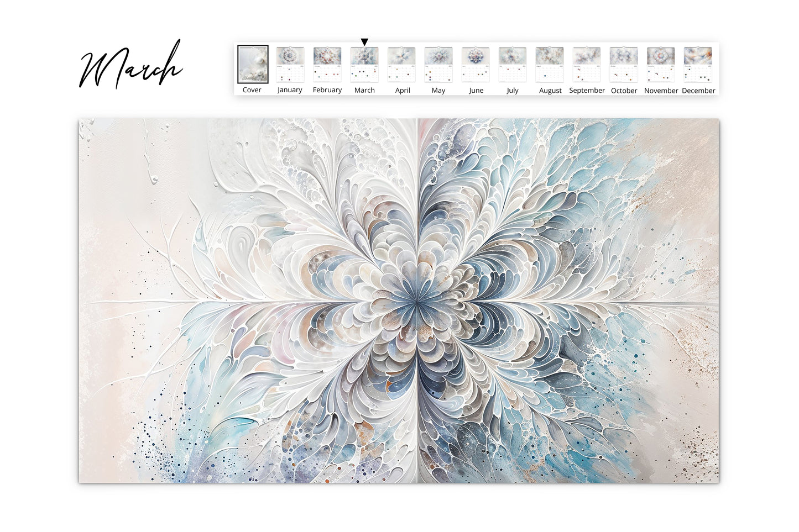Select the April calendar thumbnail
The width and height of the screenshot is (799, 532).
(x=401, y=65)
